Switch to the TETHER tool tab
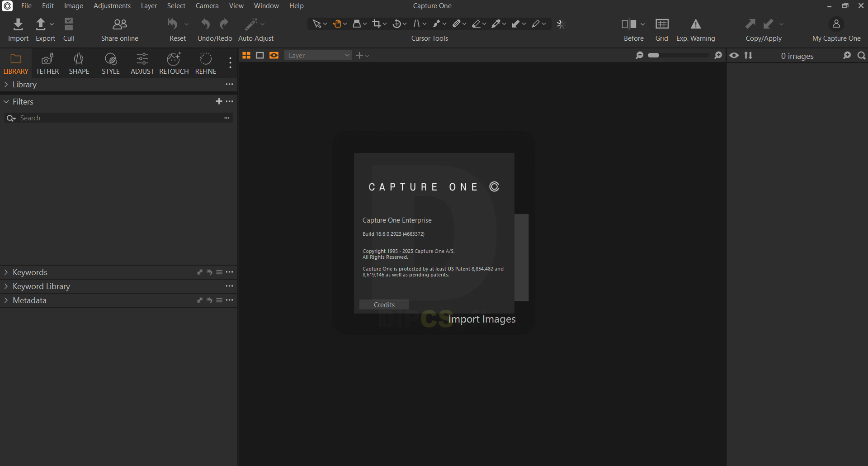Screen dimensions: 868x466 click(47, 63)
